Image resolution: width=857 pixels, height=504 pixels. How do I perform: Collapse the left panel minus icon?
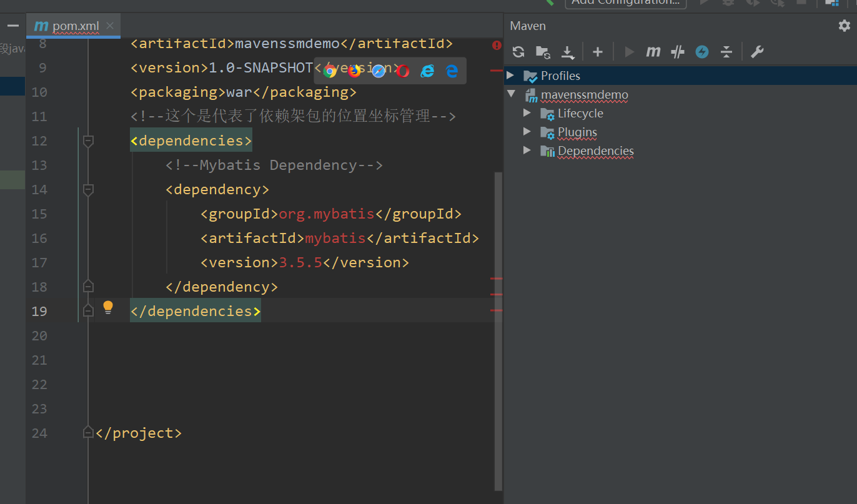pos(12,26)
